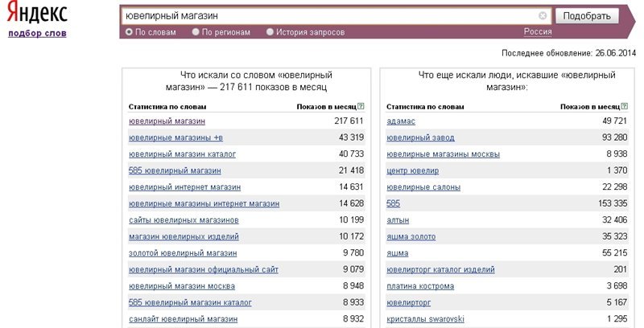Open the standalone яшма link
Image resolution: width=644 pixels, height=328 pixels.
(x=397, y=253)
